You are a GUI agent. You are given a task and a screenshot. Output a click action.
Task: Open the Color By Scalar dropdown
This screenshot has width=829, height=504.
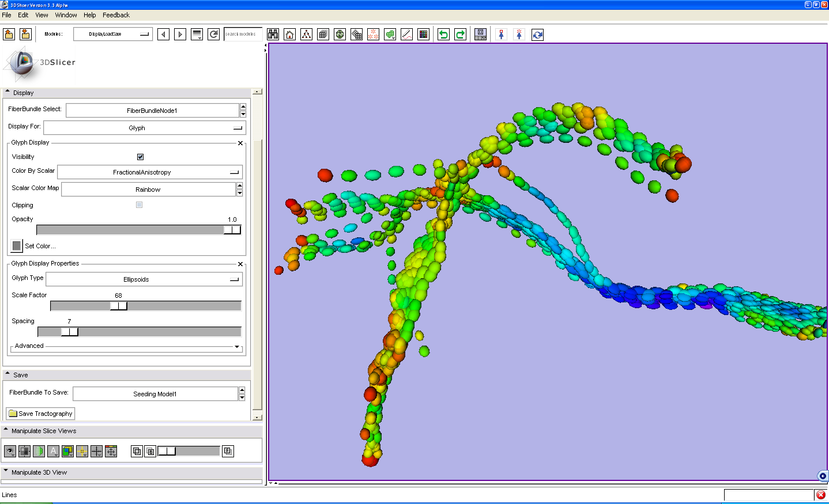pyautogui.click(x=150, y=172)
